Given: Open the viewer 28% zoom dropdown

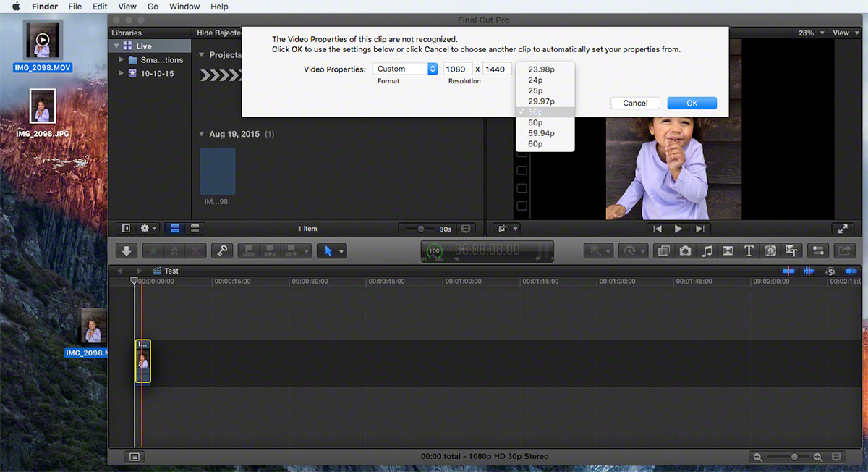Looking at the screenshot, I should pyautogui.click(x=812, y=33).
